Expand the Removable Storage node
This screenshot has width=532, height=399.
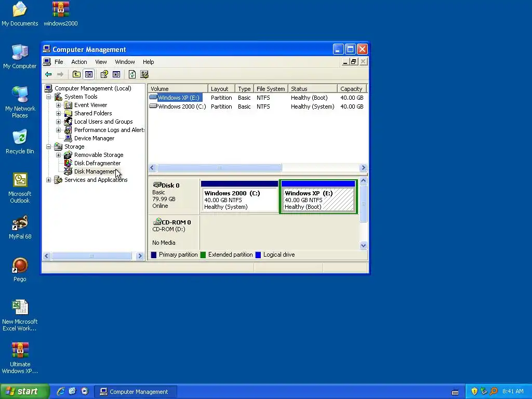(x=58, y=155)
